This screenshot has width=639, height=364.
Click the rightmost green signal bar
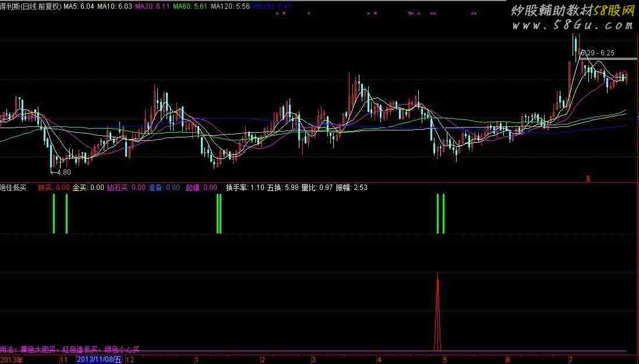pos(444,214)
